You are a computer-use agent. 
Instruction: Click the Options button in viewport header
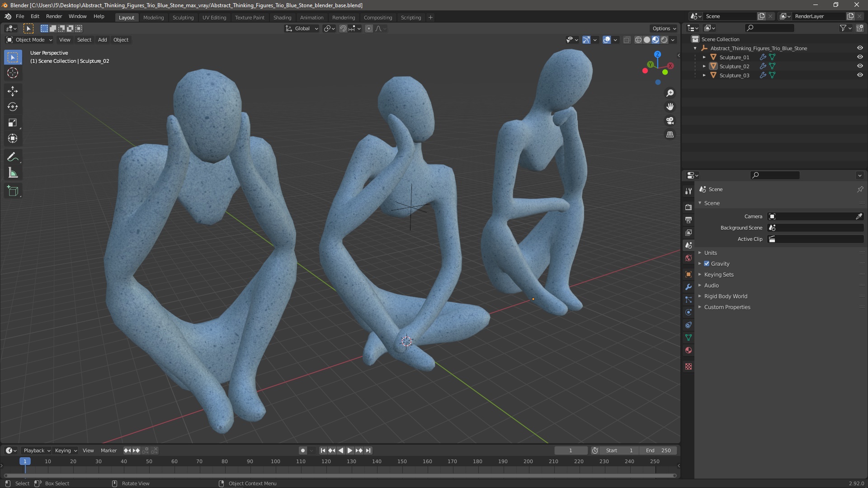[x=664, y=28]
